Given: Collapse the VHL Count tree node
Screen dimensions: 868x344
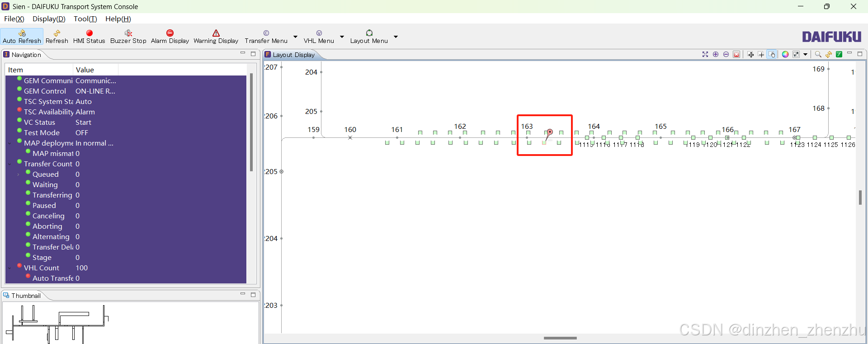Looking at the screenshot, I should click(9, 268).
